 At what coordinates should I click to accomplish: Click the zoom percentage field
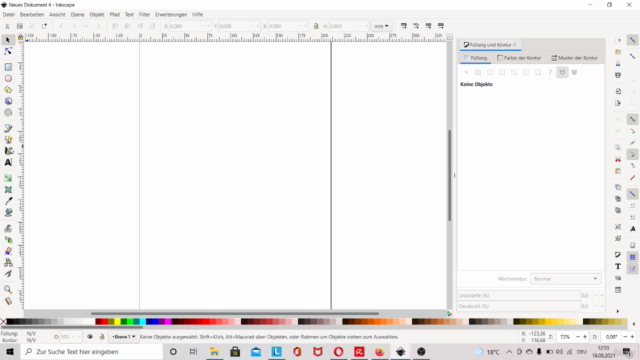[566, 337]
